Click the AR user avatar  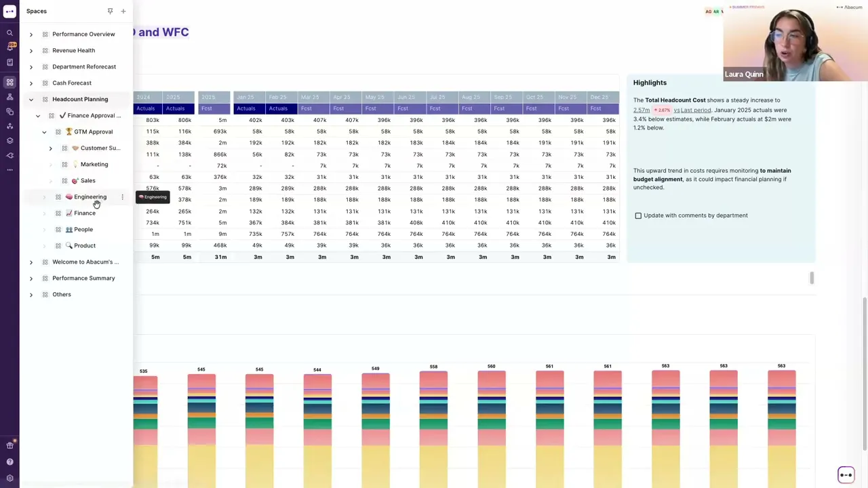pos(716,12)
